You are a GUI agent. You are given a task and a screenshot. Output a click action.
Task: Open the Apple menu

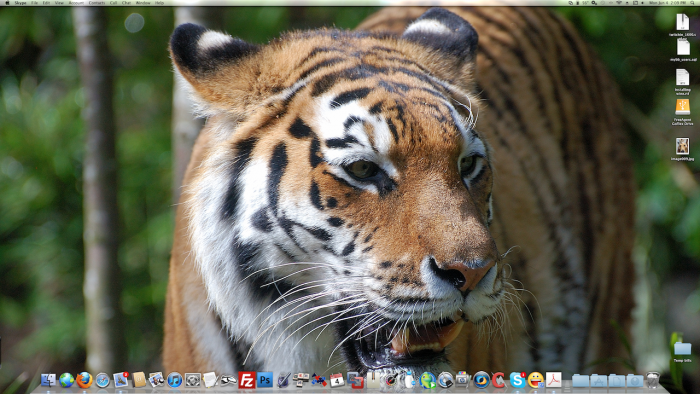pos(7,3)
